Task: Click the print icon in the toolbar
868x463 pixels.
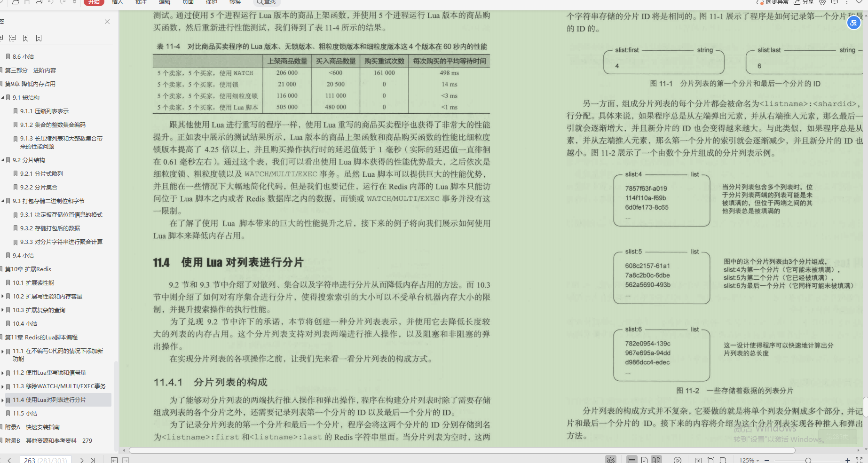Action: click(39, 2)
